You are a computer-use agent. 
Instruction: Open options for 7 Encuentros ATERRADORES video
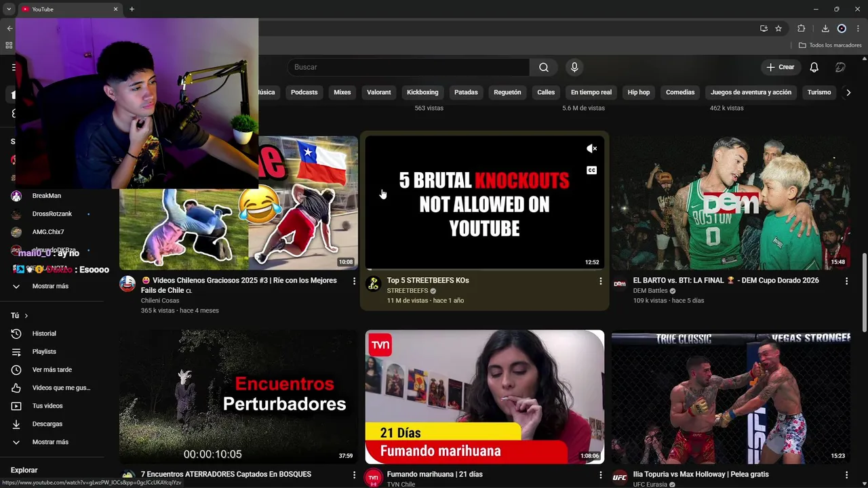coord(354,475)
